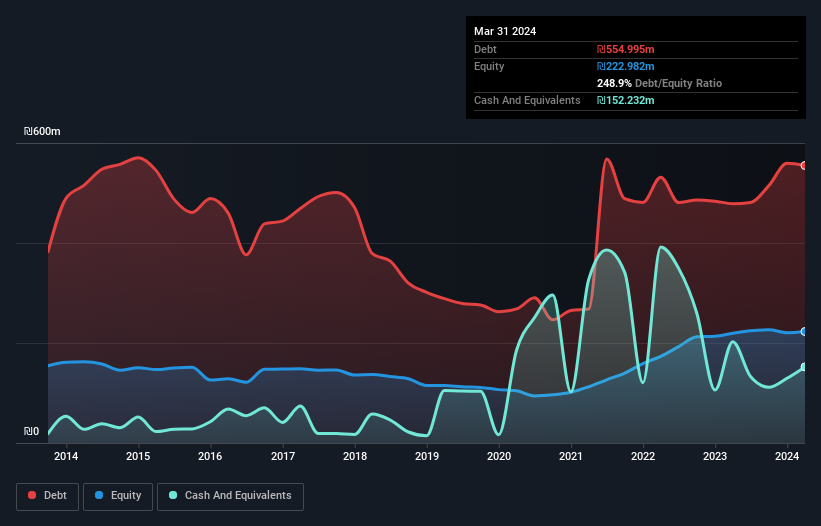Click the Mar 31 2024 tooltip date
This screenshot has width=821, height=526.
tap(505, 31)
